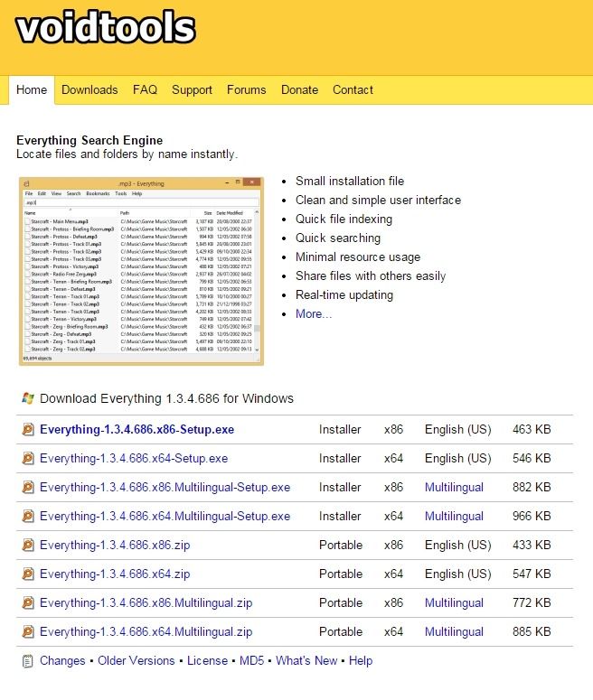Download Everything-1.3.4.686.x64-Setup.exe
This screenshot has height=700, width=593.
point(134,459)
